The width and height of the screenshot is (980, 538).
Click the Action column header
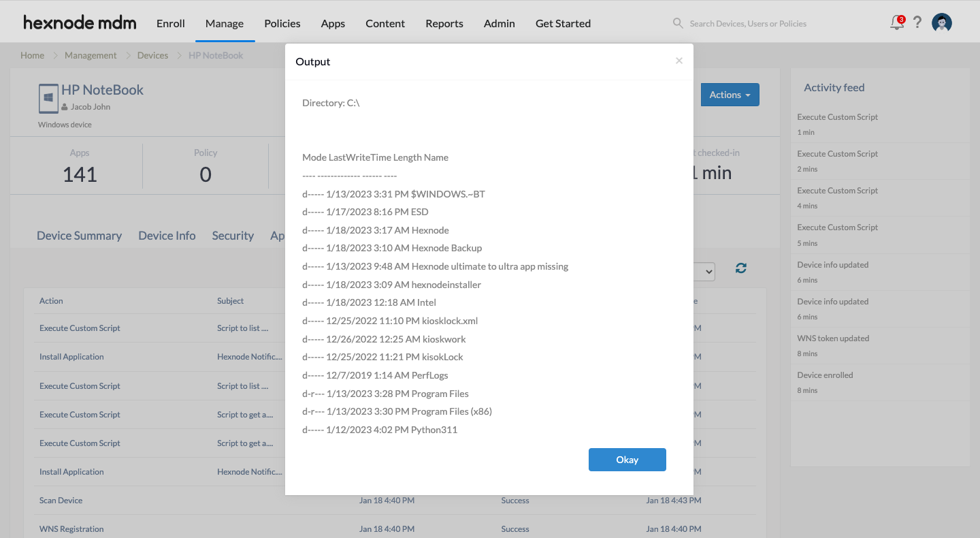(51, 301)
